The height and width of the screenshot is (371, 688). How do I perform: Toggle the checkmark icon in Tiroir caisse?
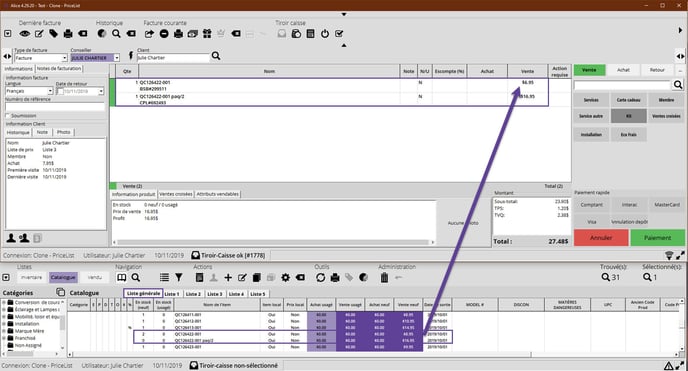tap(339, 34)
